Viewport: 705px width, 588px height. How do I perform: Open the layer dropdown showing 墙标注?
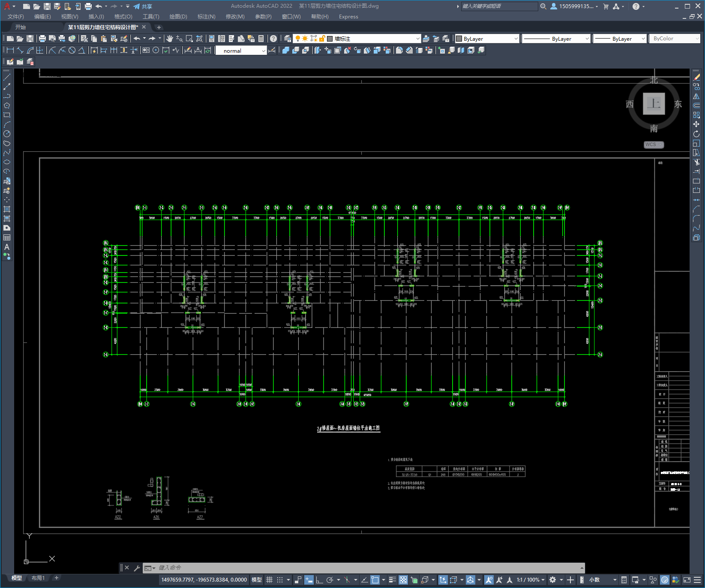tap(357, 39)
